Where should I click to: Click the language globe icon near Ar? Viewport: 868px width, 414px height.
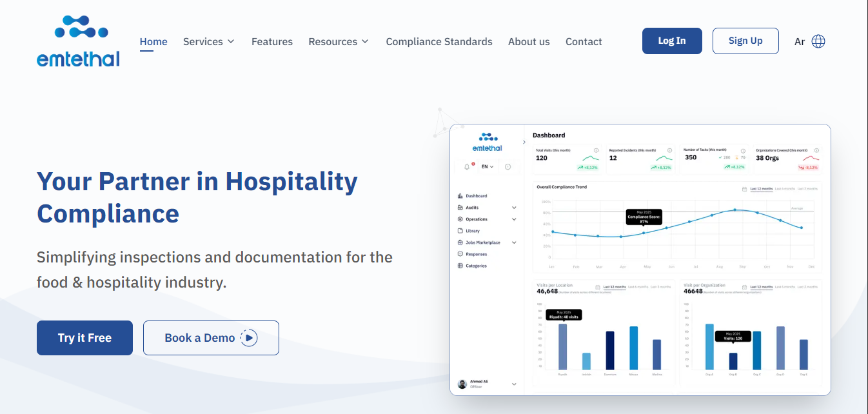coord(818,41)
